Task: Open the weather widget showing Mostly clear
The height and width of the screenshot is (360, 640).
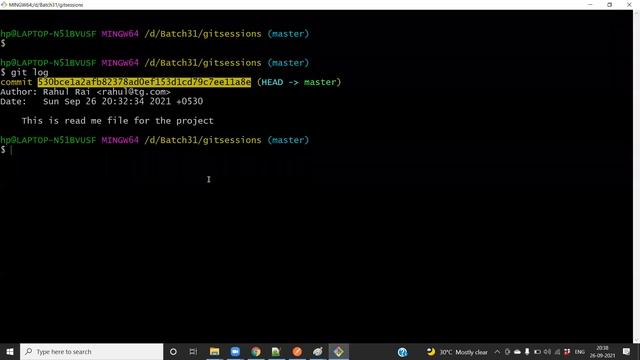Action: point(457,352)
